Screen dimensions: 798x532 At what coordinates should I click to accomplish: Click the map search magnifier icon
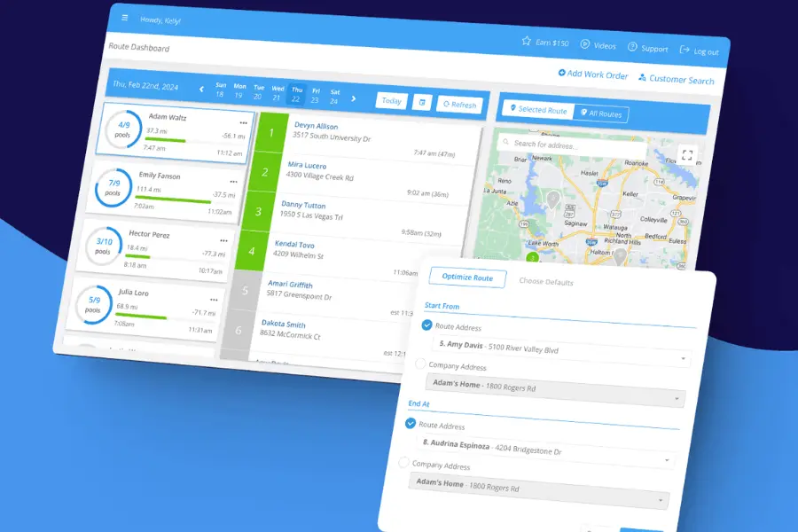pos(505,142)
